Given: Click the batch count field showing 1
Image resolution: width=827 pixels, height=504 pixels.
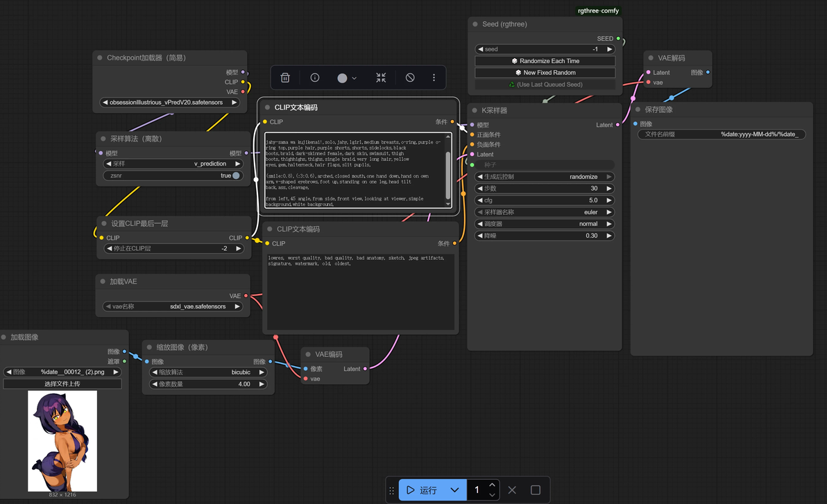Looking at the screenshot, I should (x=478, y=489).
